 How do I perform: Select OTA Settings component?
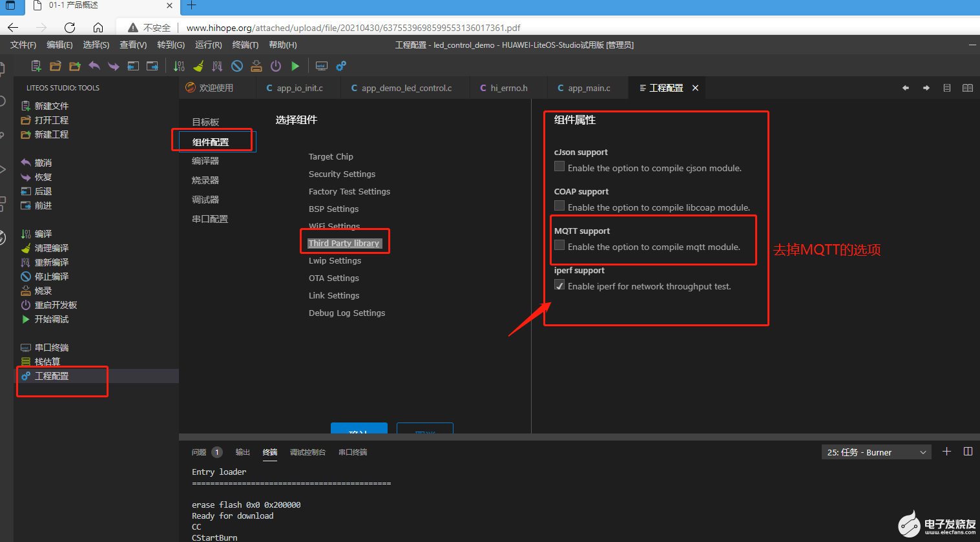333,278
